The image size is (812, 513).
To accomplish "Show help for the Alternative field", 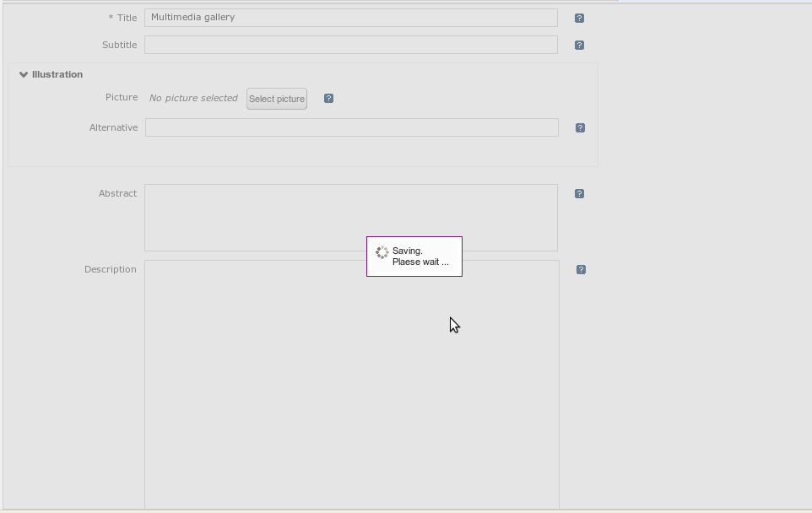I will [x=580, y=127].
